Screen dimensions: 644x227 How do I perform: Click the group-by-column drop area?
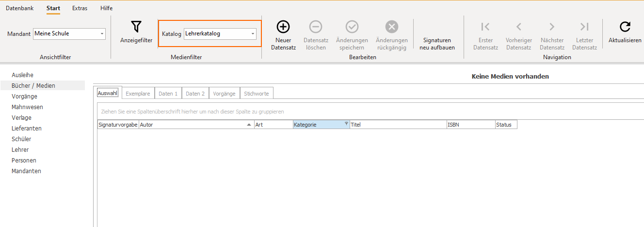pyautogui.click(x=370, y=111)
